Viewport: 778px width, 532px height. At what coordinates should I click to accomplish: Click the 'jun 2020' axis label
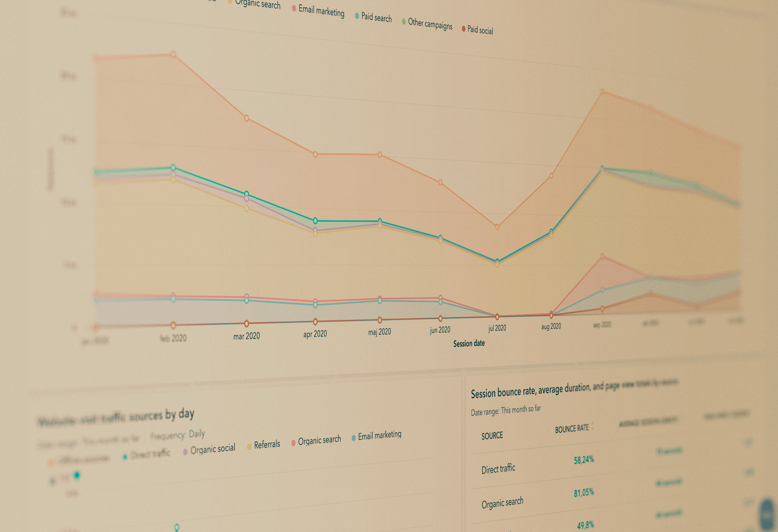(440, 330)
